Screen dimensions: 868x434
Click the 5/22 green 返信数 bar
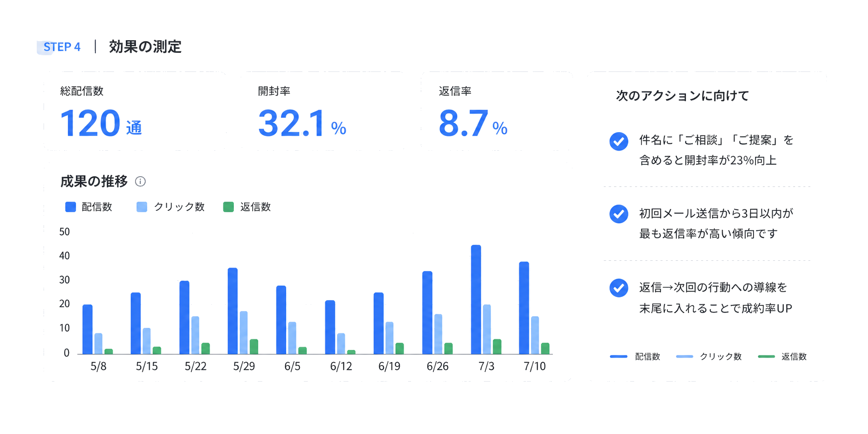206,348
